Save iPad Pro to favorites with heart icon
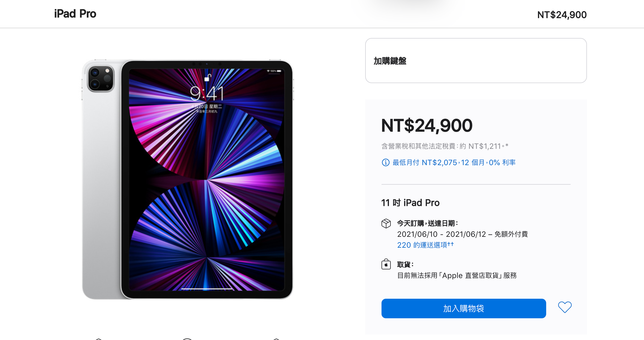Viewport: 644px width, 340px height. [x=565, y=307]
